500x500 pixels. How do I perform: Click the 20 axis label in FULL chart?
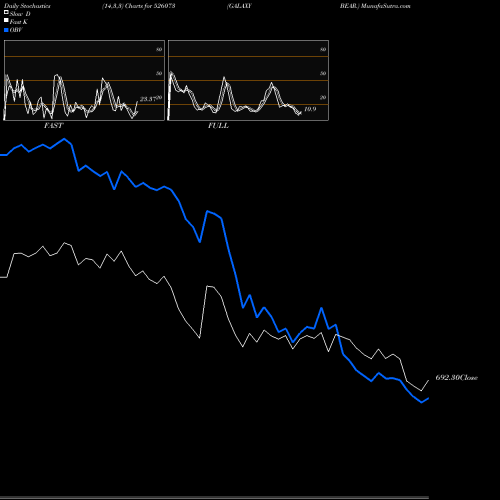323,97
